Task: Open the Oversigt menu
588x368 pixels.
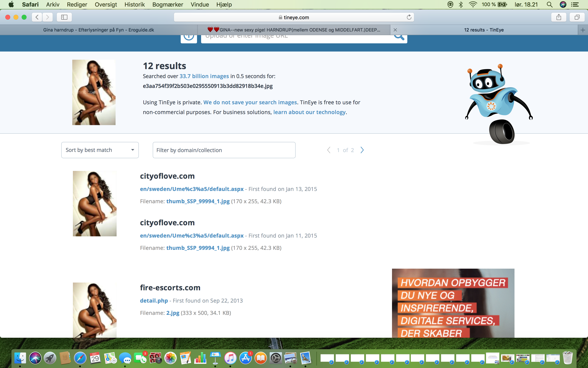Action: click(106, 4)
